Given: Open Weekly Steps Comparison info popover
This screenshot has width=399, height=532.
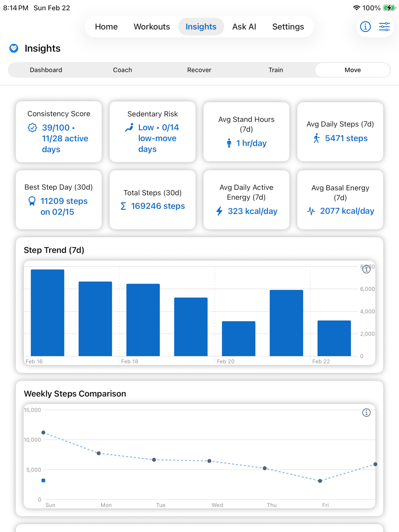Looking at the screenshot, I should 366,413.
